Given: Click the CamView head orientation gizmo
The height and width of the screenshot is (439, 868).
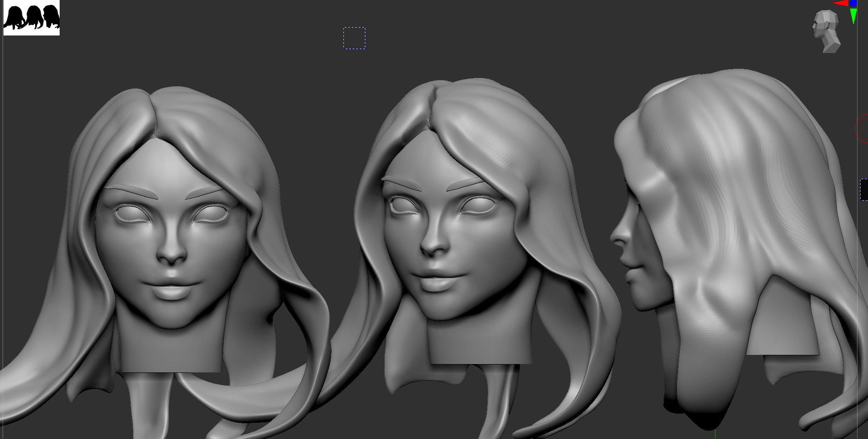Looking at the screenshot, I should 826,32.
